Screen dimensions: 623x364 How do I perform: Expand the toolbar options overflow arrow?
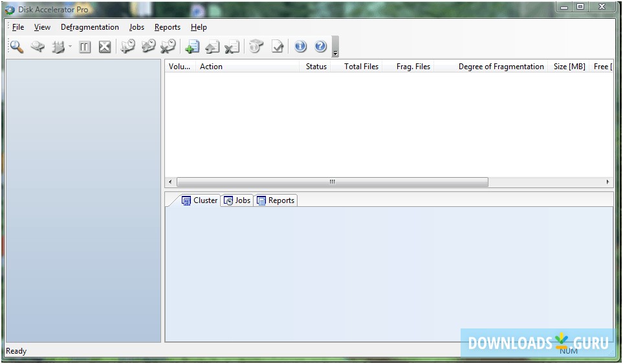335,47
